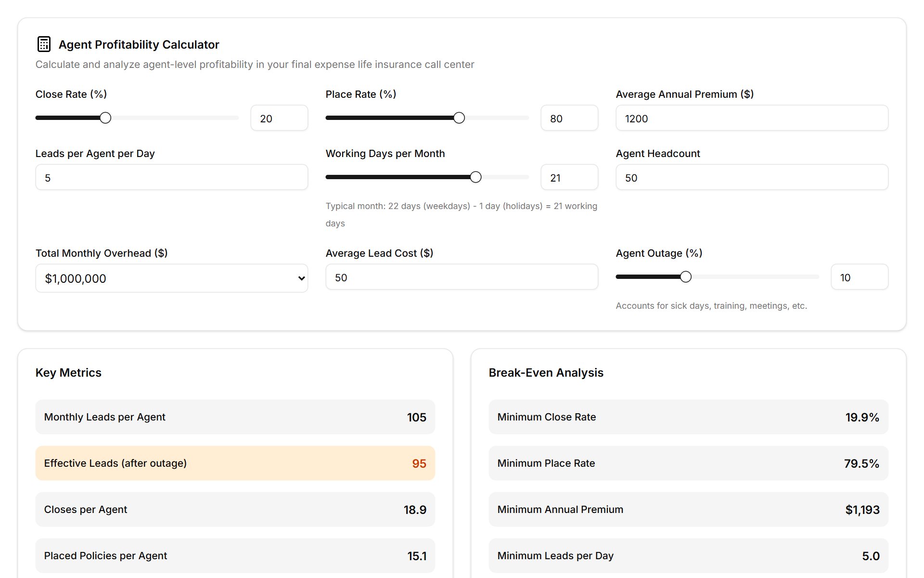This screenshot has width=924, height=578.
Task: Click the Average Lead Cost ($) label
Action: pos(379,253)
